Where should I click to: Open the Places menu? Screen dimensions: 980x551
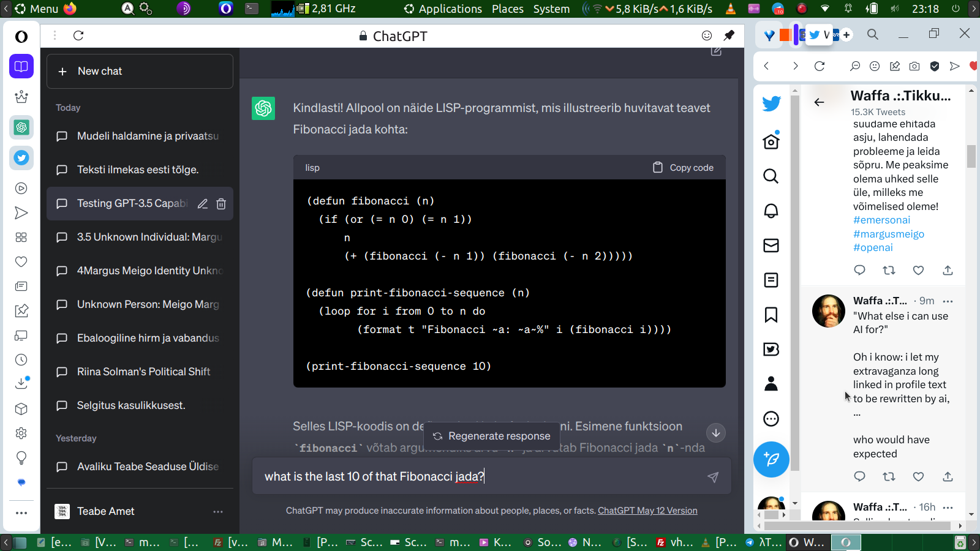tap(508, 9)
